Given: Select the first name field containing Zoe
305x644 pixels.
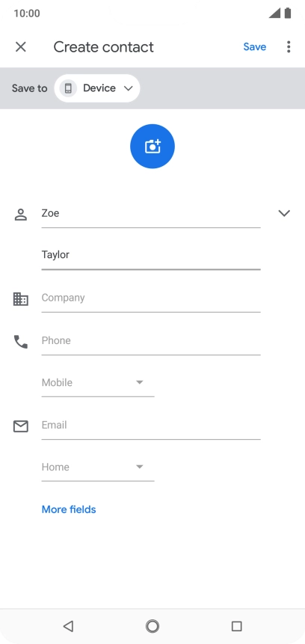Looking at the screenshot, I should point(151,214).
